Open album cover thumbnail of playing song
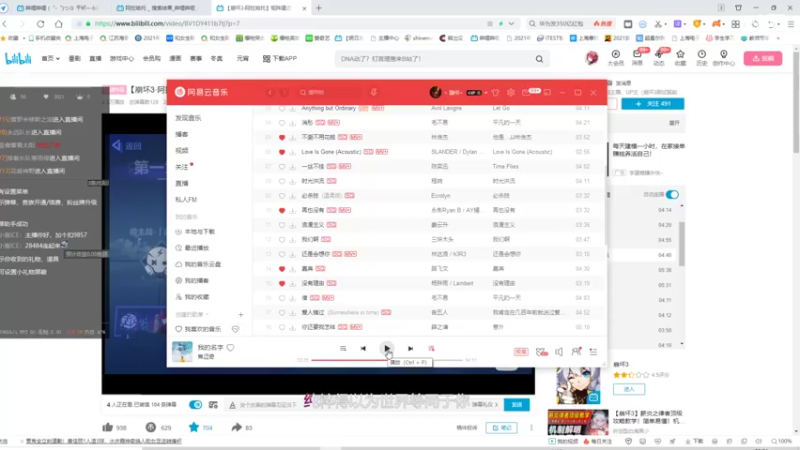Image resolution: width=800 pixels, height=450 pixels. pos(182,352)
